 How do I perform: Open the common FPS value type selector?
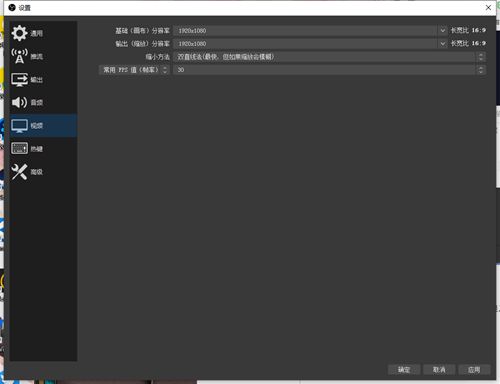[134, 70]
